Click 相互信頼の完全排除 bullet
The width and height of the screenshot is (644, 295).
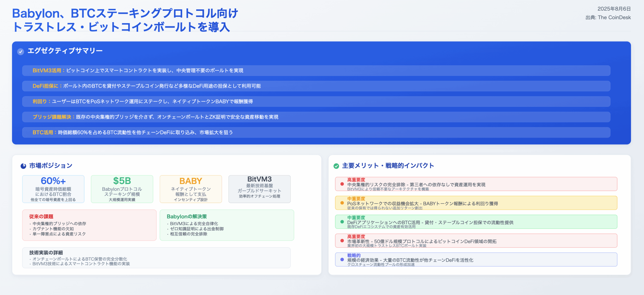tap(189, 234)
